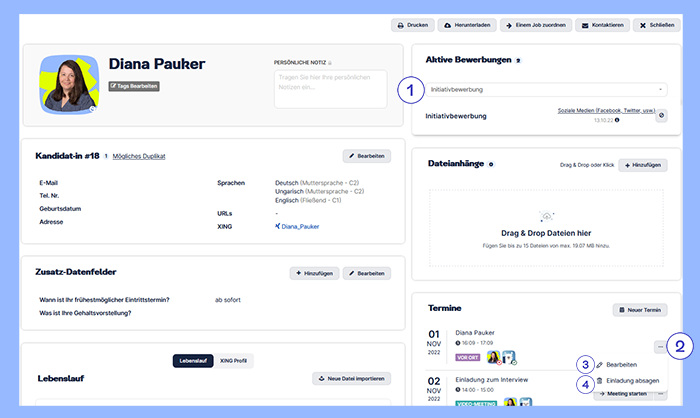700x418 pixels.
Task: Click the Drucken print button
Action: 411,24
